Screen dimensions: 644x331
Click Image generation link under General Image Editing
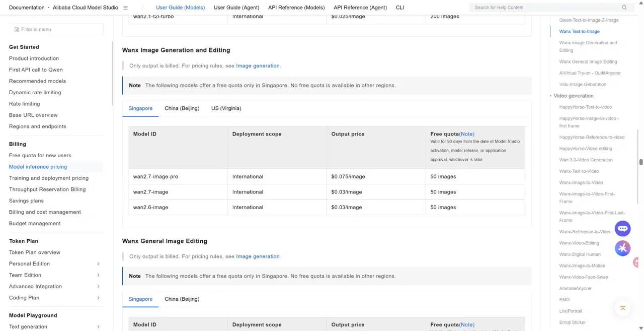coord(258,256)
